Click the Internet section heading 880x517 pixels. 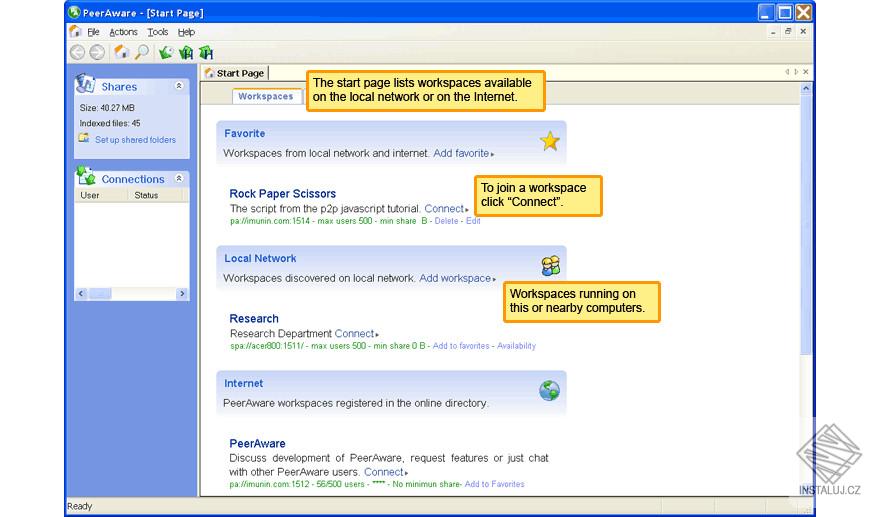(244, 383)
